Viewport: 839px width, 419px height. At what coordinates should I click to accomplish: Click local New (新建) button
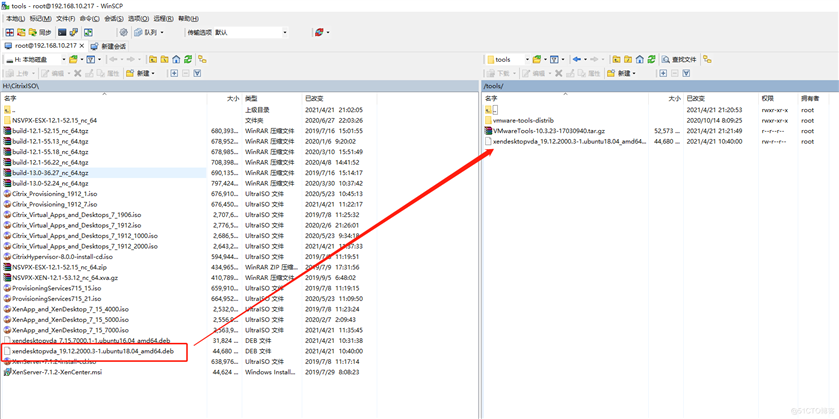139,73
